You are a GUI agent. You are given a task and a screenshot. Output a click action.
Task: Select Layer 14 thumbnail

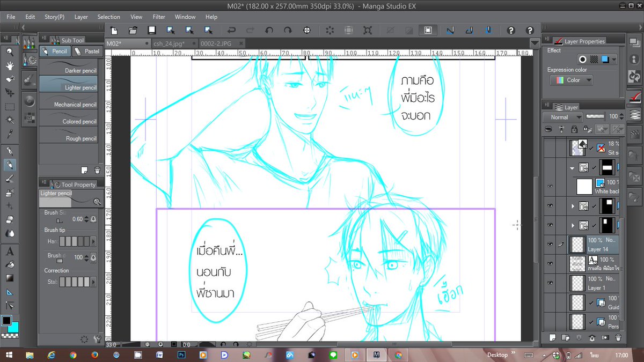point(577,245)
